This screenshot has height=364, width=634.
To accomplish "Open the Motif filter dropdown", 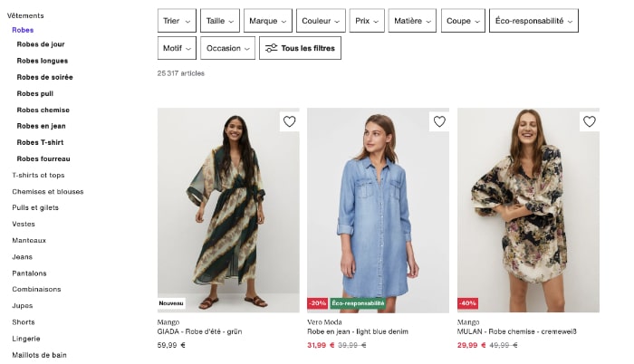I will tap(176, 48).
